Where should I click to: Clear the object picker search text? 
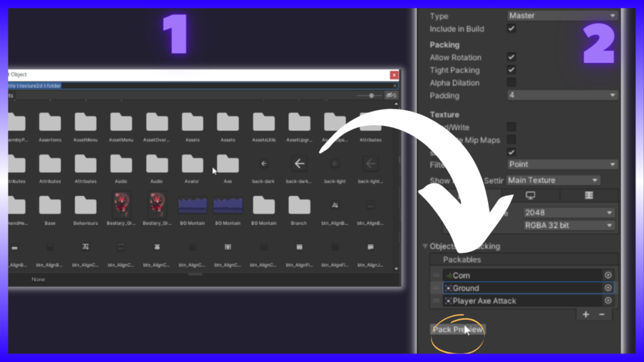pyautogui.click(x=395, y=85)
